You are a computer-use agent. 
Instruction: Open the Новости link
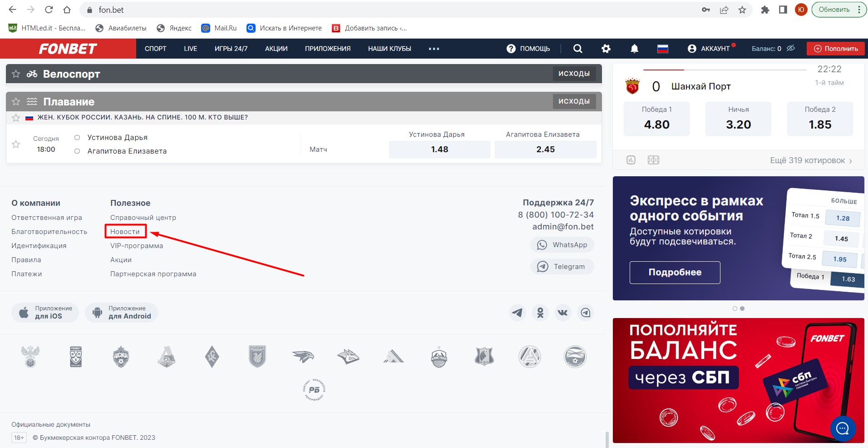[125, 232]
